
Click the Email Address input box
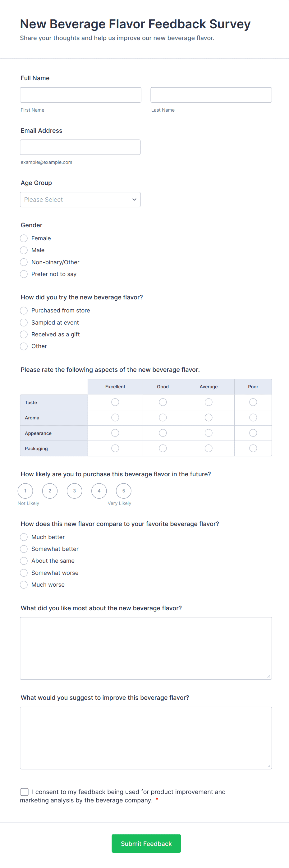point(80,147)
